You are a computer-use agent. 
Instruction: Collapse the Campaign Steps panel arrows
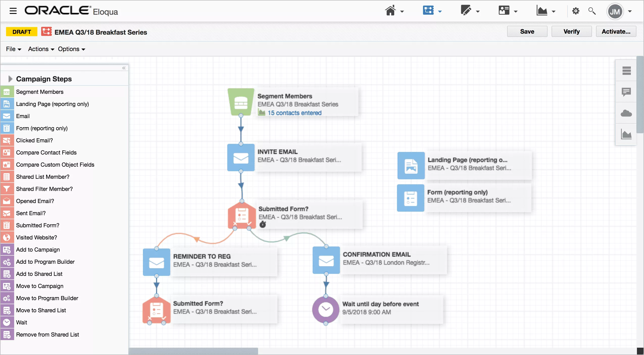coord(124,68)
